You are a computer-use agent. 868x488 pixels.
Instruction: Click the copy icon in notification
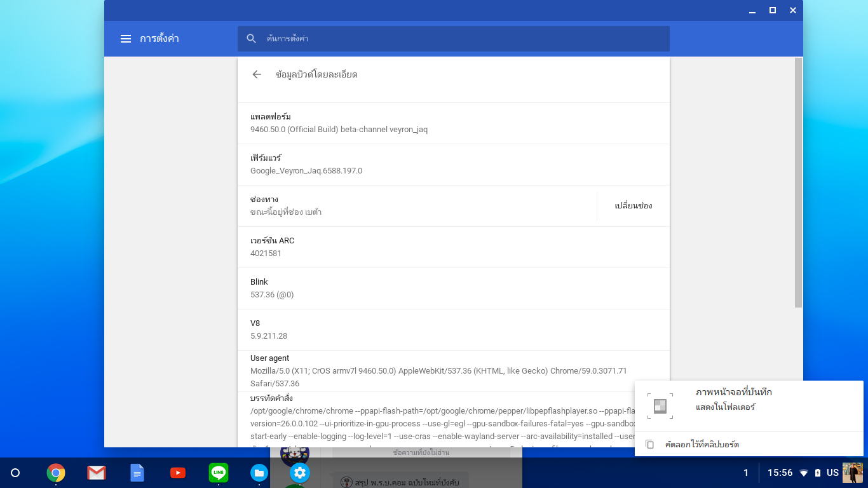(649, 444)
